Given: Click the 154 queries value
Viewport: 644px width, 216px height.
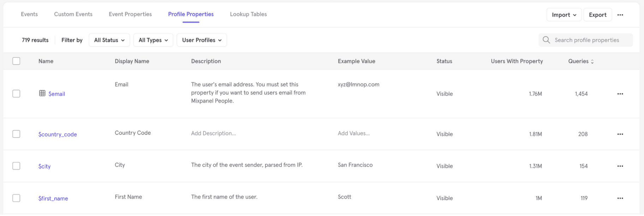Looking at the screenshot, I should [583, 166].
